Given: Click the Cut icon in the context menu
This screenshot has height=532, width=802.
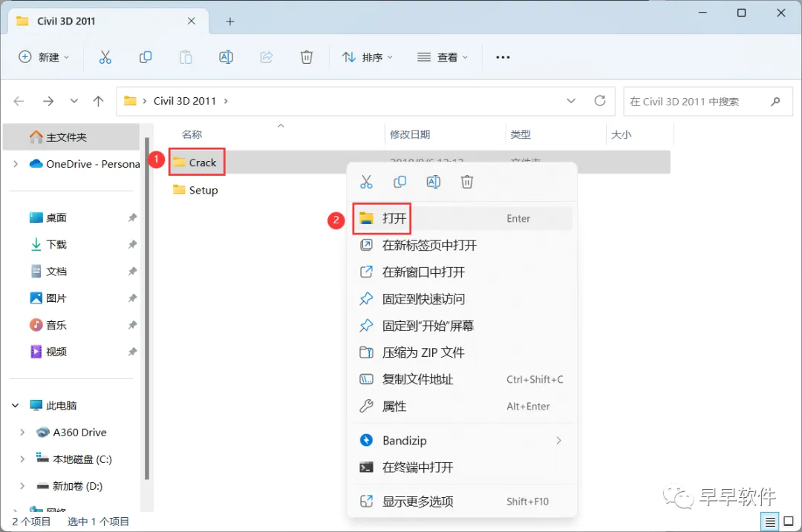Looking at the screenshot, I should [x=366, y=182].
